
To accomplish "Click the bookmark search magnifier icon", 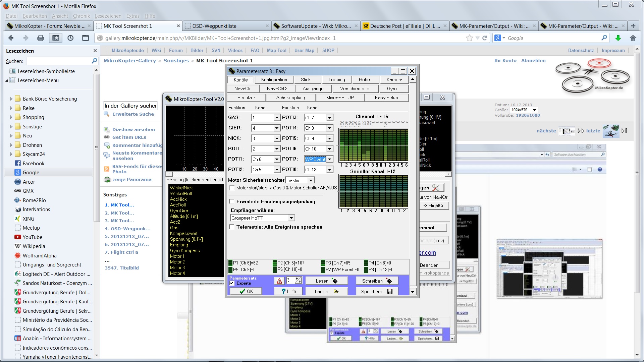I will pyautogui.click(x=94, y=61).
